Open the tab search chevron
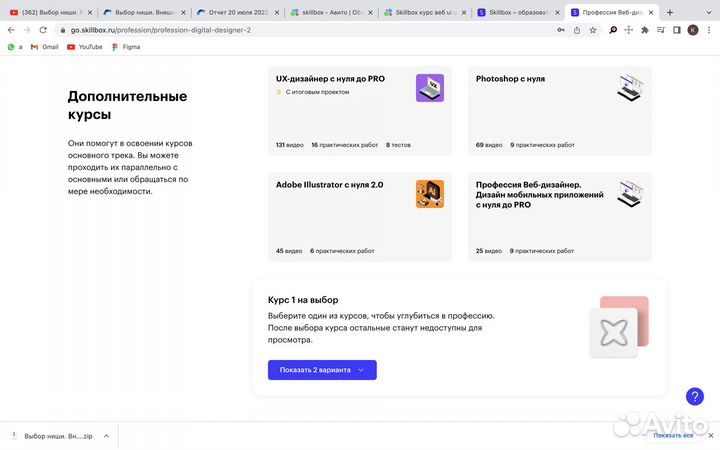The image size is (720, 450). [711, 12]
